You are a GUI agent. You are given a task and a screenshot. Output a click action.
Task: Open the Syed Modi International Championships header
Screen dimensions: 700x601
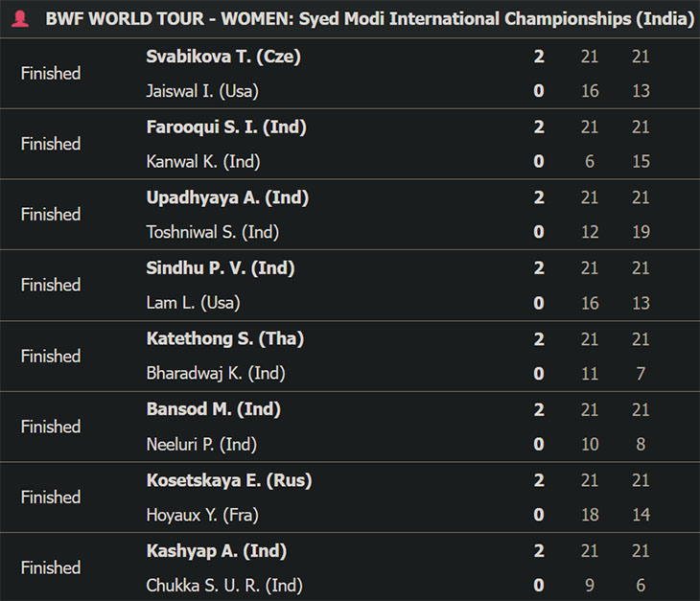point(369,19)
